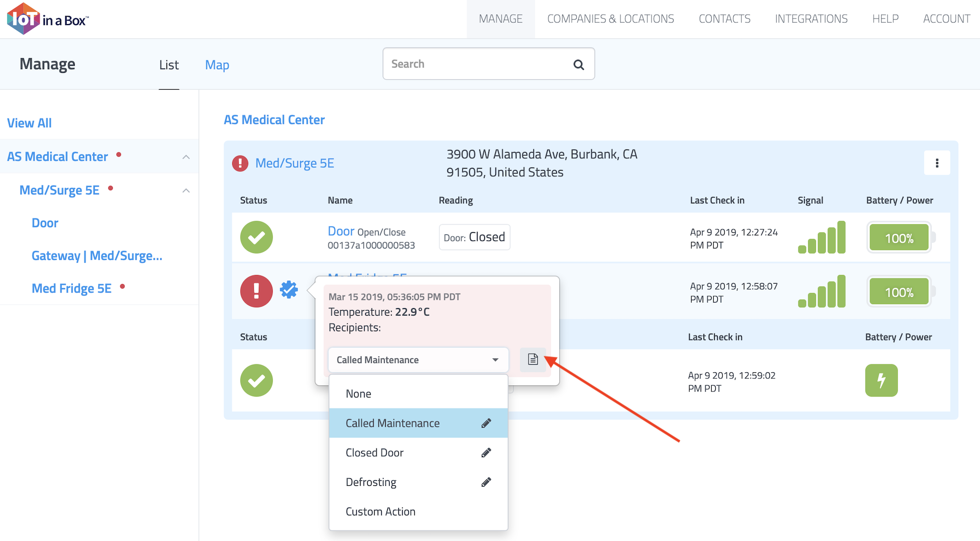Edit the Closed Door action pencil
980x541 pixels.
click(x=486, y=453)
